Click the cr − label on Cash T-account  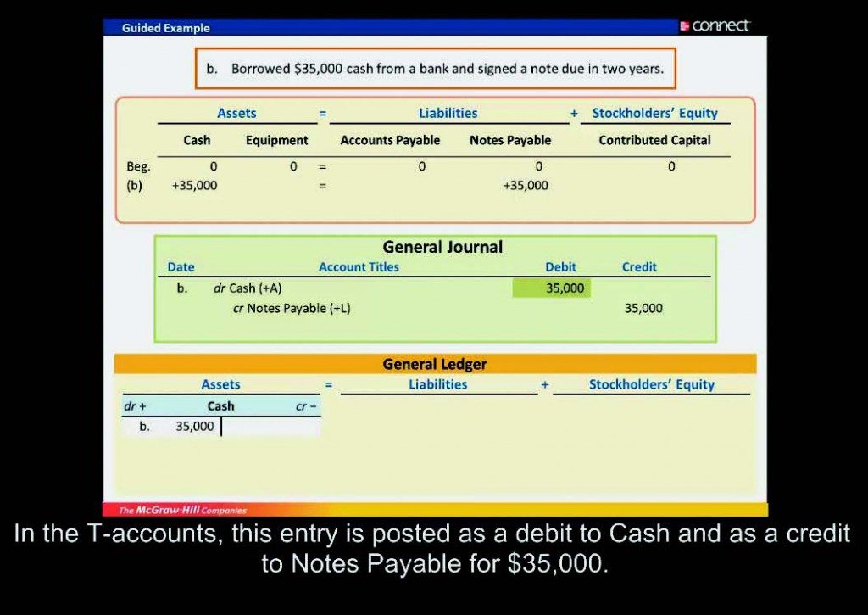pos(306,406)
